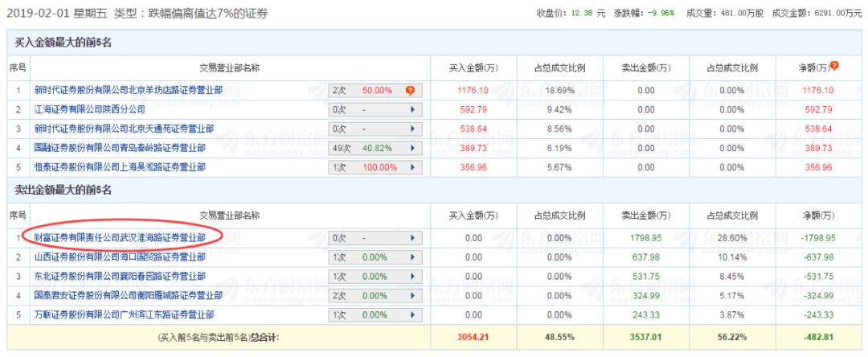Expand the 2次 0.00% box for 国泰君安衡阳雁城路

pyautogui.click(x=375, y=296)
